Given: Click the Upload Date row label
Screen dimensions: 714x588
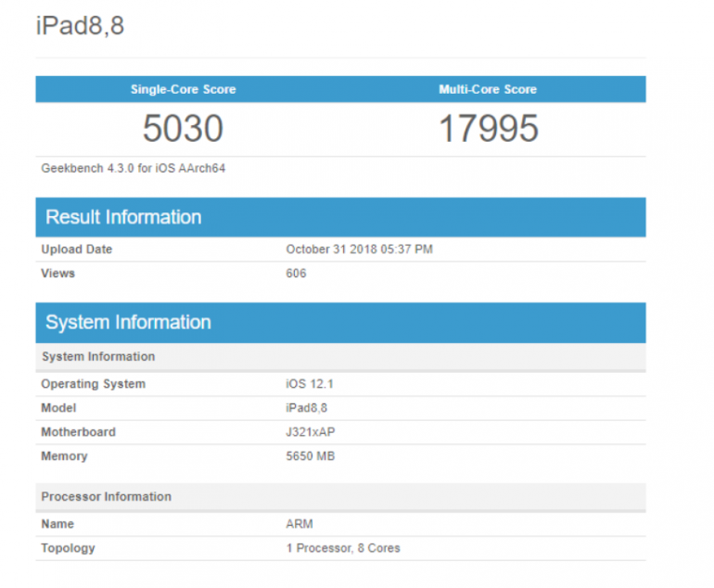Looking at the screenshot, I should coord(76,249).
